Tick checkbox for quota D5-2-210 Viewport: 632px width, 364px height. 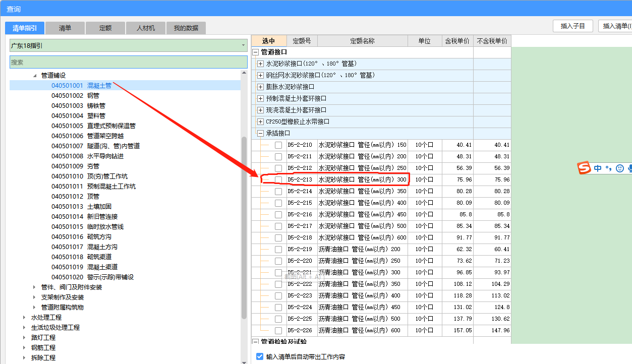(278, 145)
